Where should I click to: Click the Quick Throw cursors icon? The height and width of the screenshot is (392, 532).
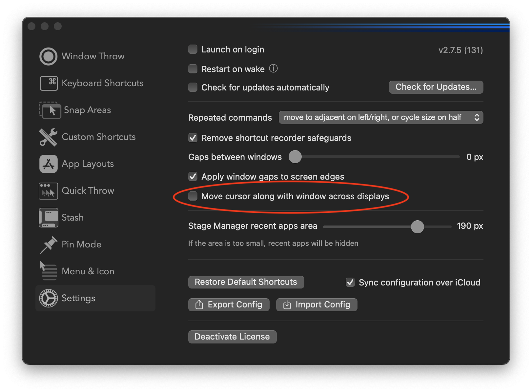click(x=48, y=191)
